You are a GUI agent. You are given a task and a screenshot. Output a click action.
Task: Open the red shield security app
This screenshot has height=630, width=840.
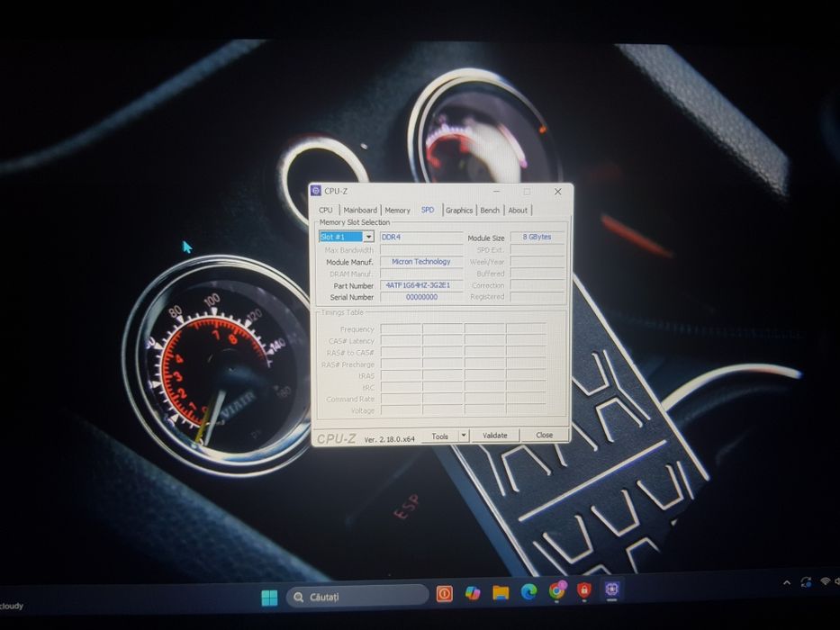(584, 590)
